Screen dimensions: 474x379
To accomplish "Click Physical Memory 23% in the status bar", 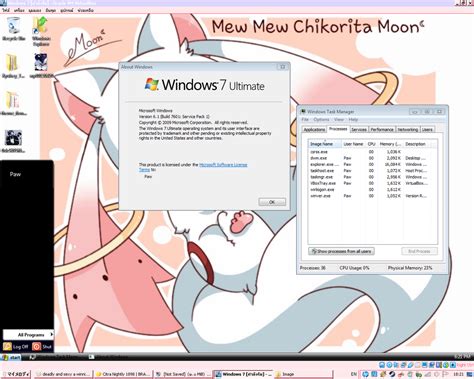I will 410,268.
